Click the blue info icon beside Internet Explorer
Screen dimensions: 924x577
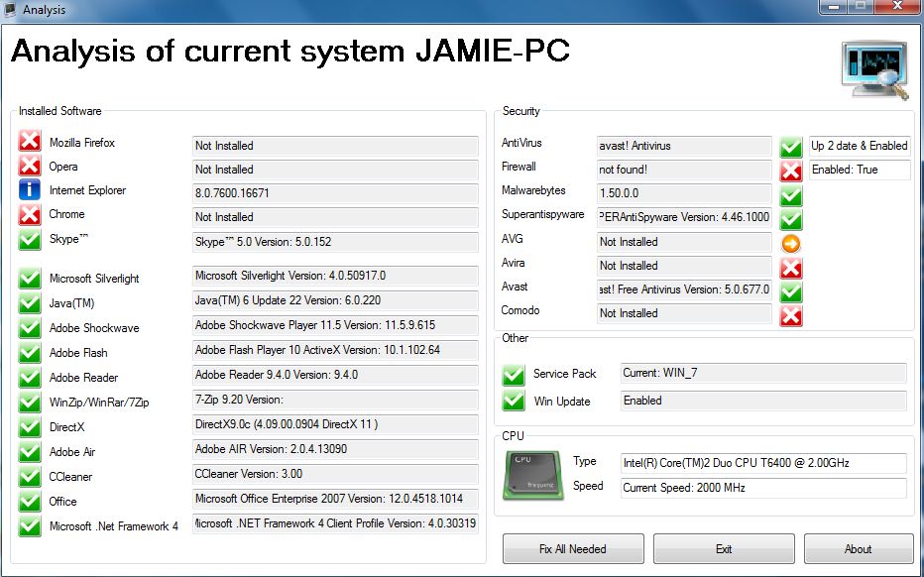30,189
